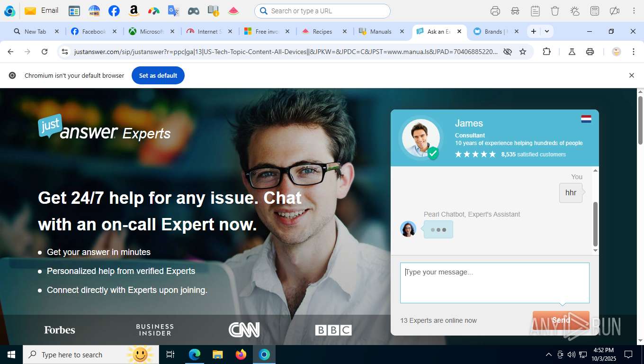Click the Netherlands flag icon in chat
644x364 pixels.
(x=586, y=119)
